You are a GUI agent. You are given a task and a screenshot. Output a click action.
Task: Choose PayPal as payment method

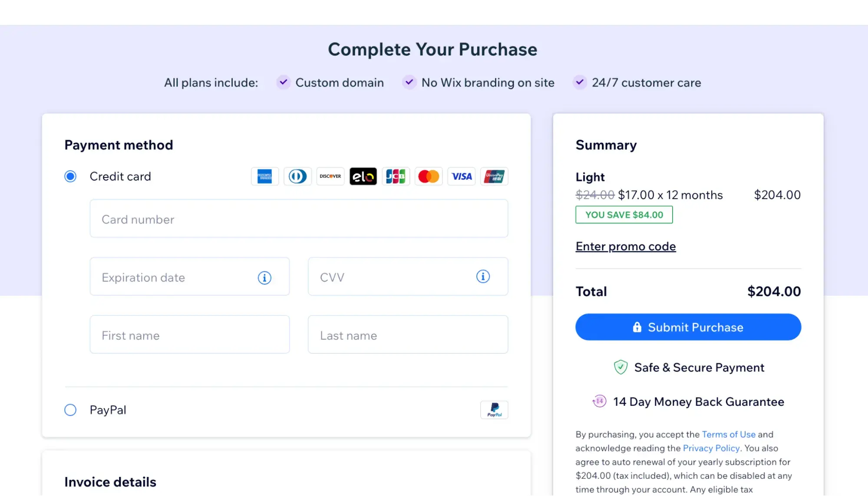pos(70,410)
